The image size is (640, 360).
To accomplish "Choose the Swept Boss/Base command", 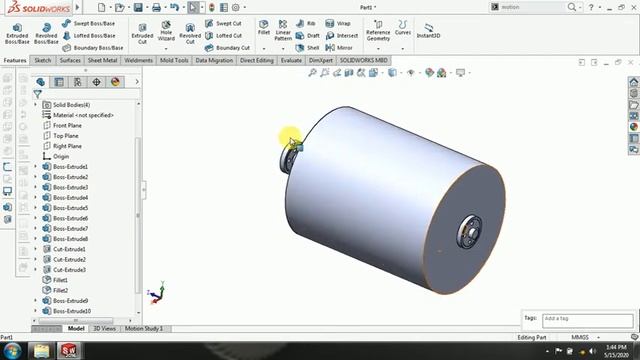I will [x=89, y=24].
